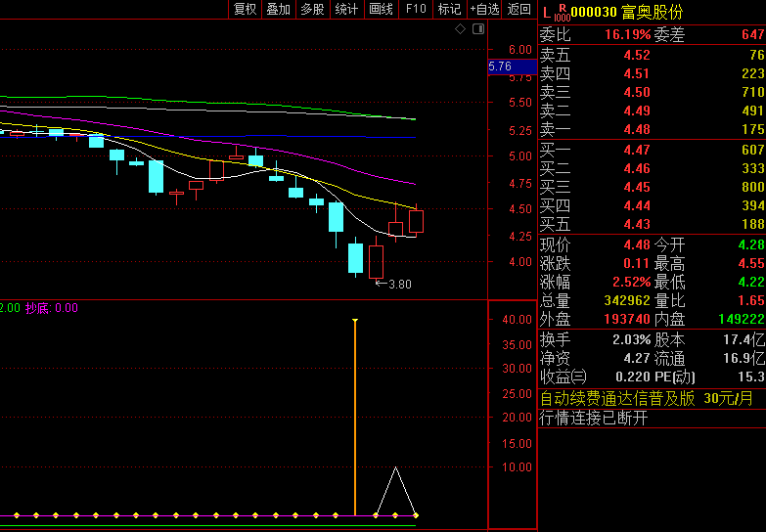766x532 pixels.
Task: Click the 总量 value 342962
Action: click(x=627, y=300)
